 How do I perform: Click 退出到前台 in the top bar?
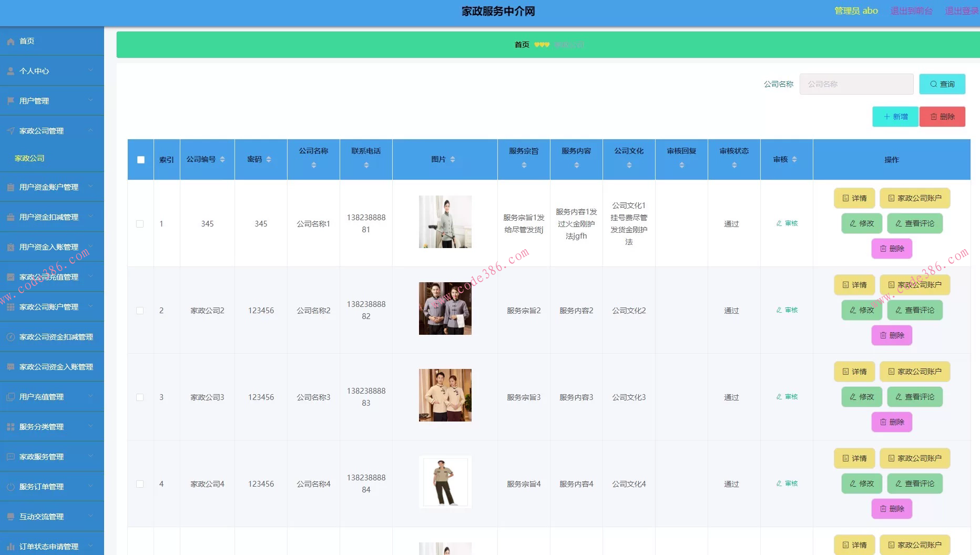pyautogui.click(x=911, y=11)
